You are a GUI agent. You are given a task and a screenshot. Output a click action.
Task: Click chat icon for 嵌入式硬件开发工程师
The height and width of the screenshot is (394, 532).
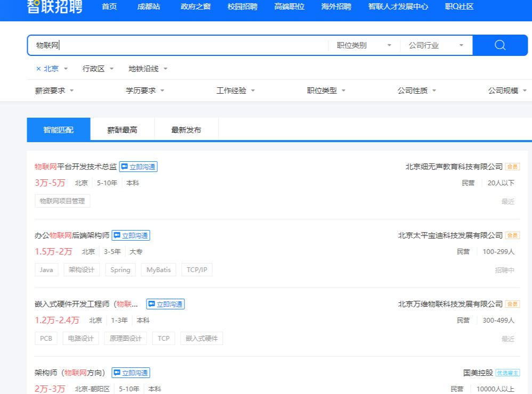(152, 304)
